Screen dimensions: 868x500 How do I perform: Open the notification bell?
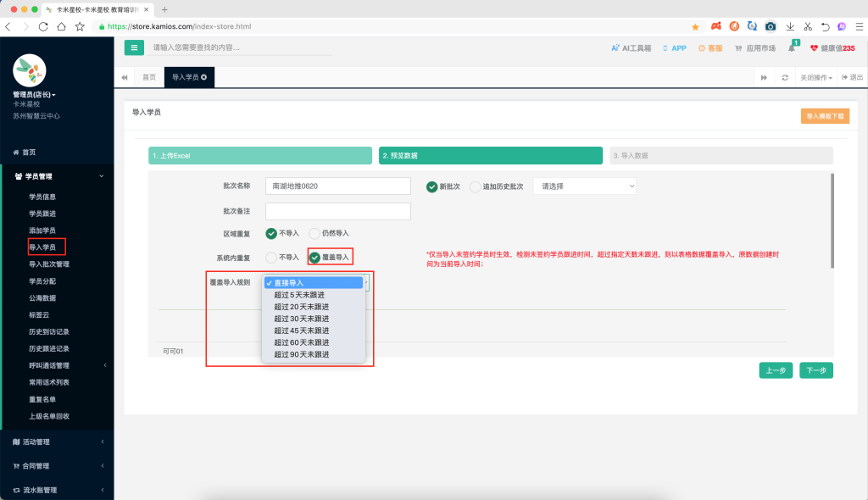click(792, 48)
